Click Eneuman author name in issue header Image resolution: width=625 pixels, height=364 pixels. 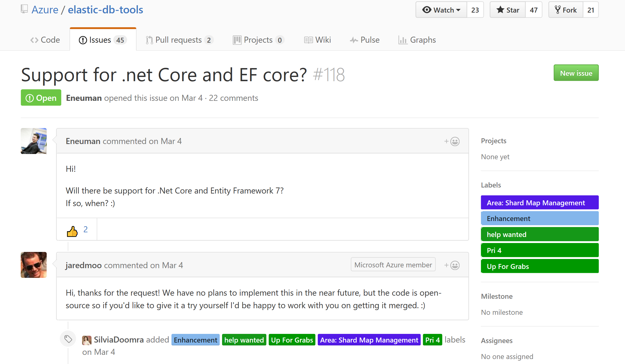tap(84, 98)
